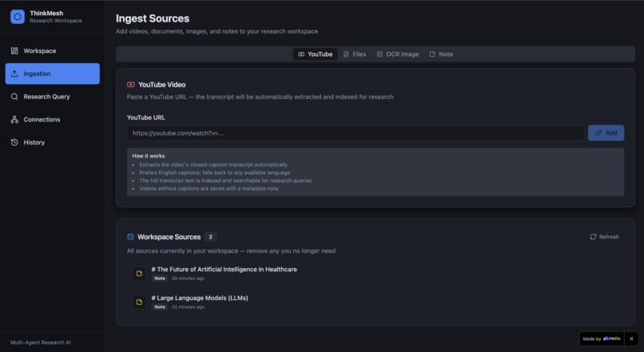Click the ThinkMesh hexagon logo icon

pos(18,17)
